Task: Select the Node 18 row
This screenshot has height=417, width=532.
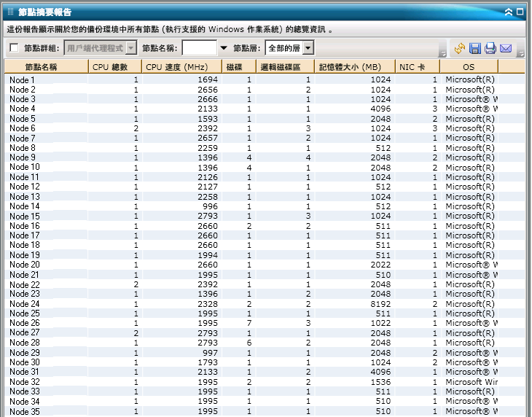Action: (265, 245)
